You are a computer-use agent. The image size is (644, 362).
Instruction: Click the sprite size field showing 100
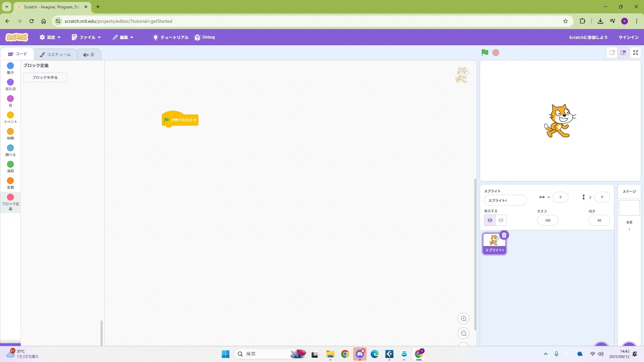click(547, 220)
